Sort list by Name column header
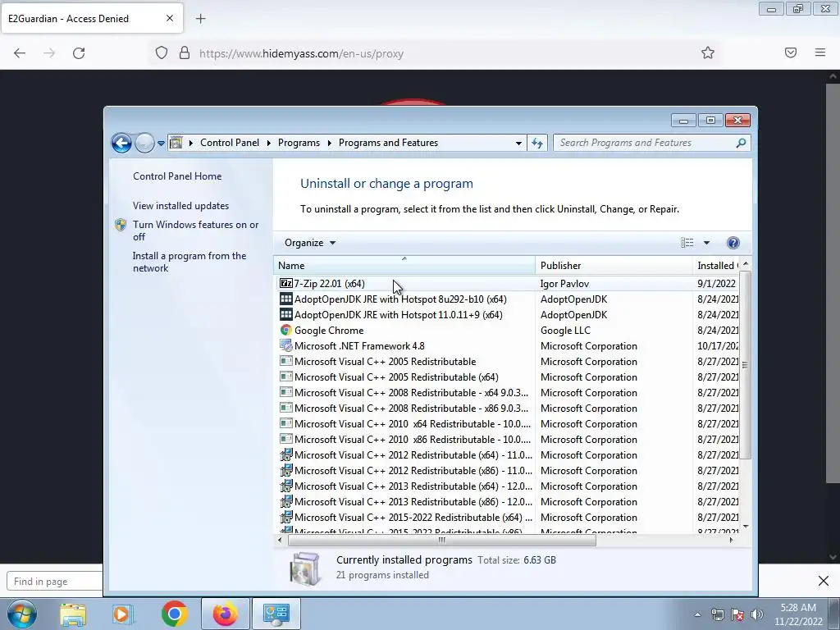 pyautogui.click(x=404, y=265)
